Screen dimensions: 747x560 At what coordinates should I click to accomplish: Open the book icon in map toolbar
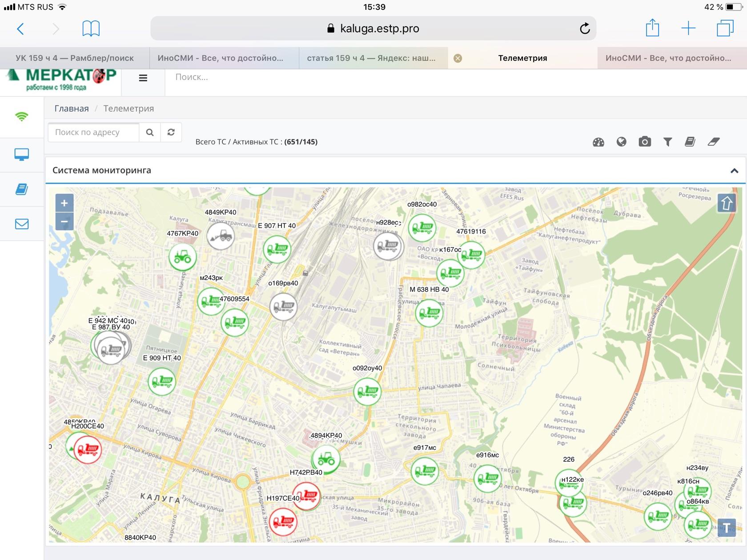coord(690,142)
